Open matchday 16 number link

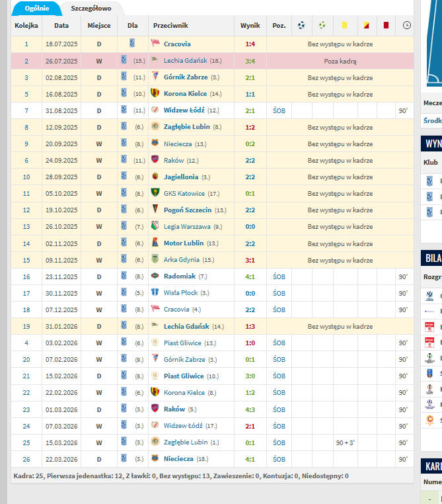click(26, 276)
